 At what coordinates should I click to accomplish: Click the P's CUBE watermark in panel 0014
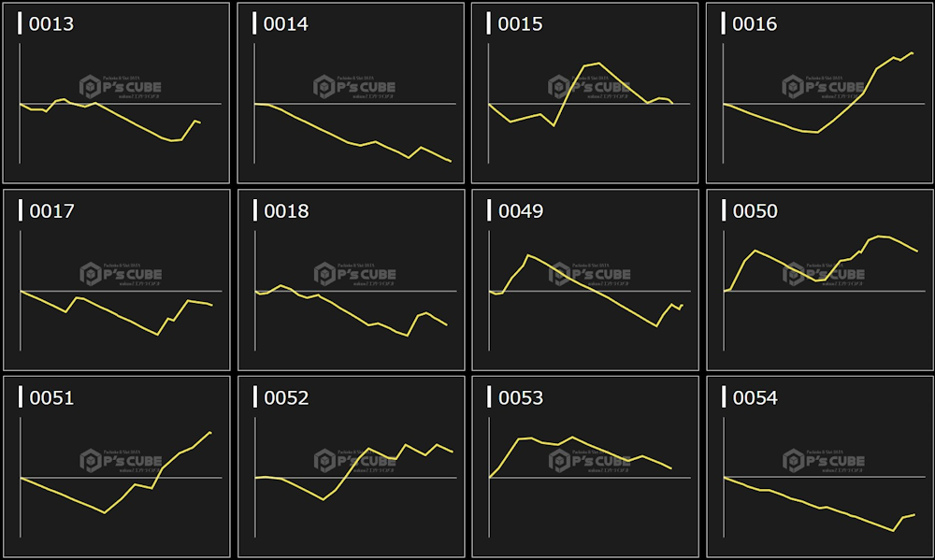point(353,87)
